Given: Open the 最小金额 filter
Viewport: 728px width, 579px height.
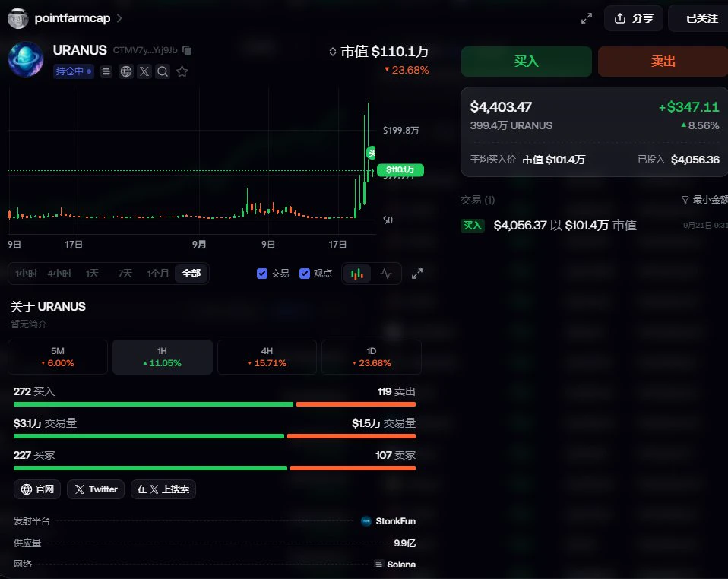Looking at the screenshot, I should pos(704,200).
